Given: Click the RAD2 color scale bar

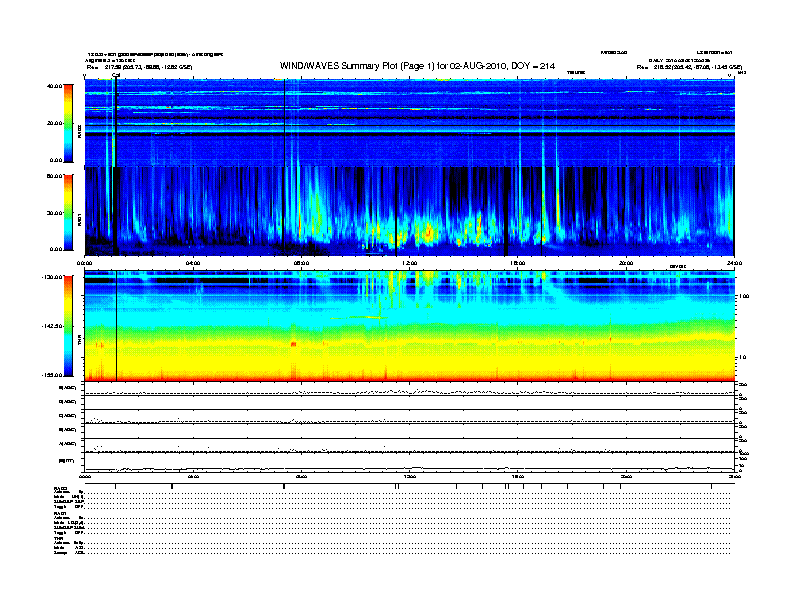Looking at the screenshot, I should click(x=68, y=123).
